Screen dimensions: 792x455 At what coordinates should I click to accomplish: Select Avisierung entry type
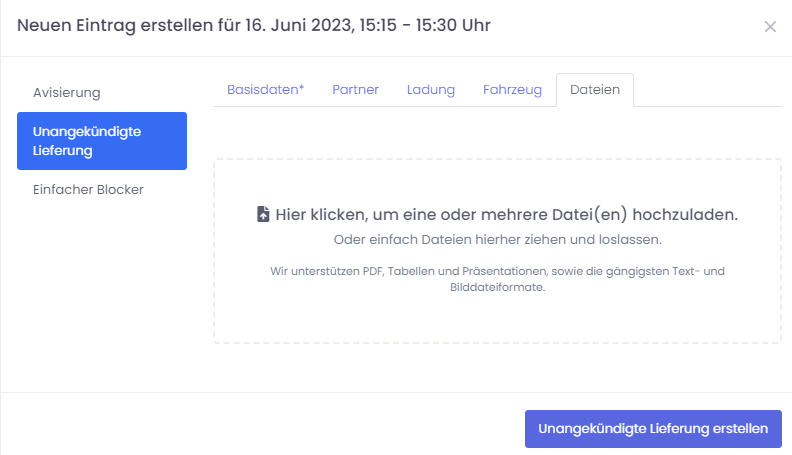[x=67, y=93]
